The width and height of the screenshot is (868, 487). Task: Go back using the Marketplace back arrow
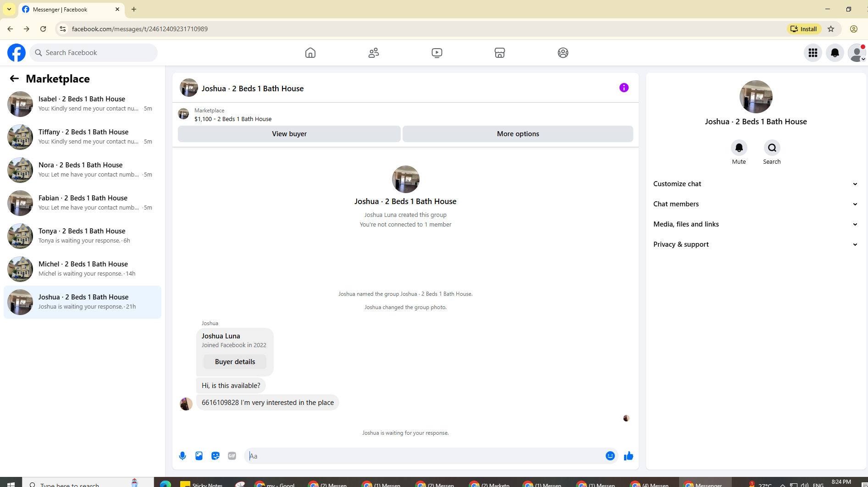tap(14, 78)
